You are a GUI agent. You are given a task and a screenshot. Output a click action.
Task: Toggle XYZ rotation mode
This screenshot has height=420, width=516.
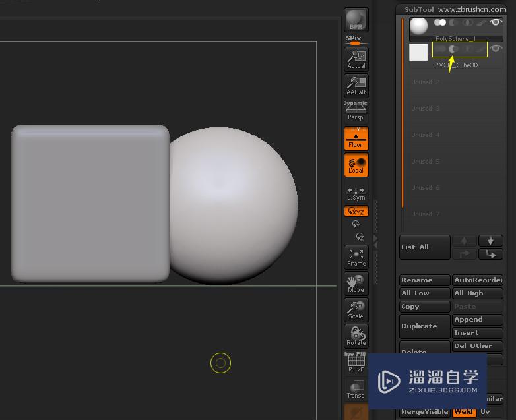click(356, 211)
